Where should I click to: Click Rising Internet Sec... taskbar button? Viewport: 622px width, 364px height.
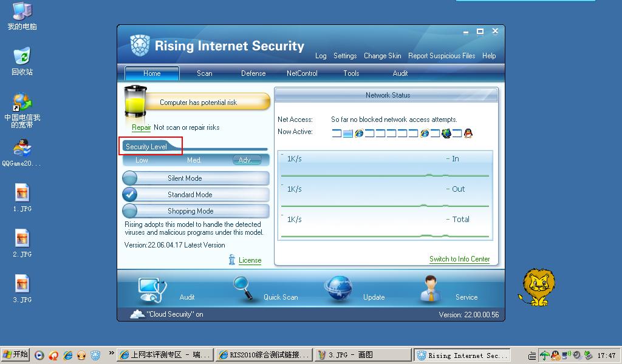(x=462, y=355)
